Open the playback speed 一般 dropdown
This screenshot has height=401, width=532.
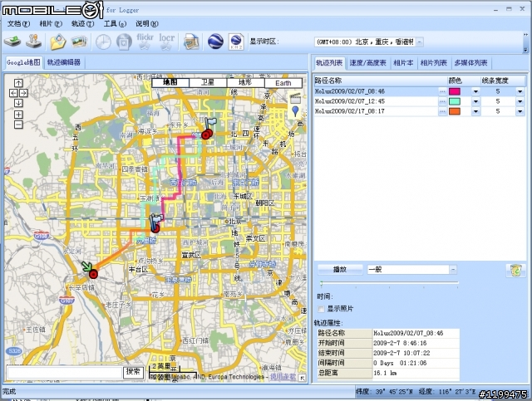tap(453, 270)
